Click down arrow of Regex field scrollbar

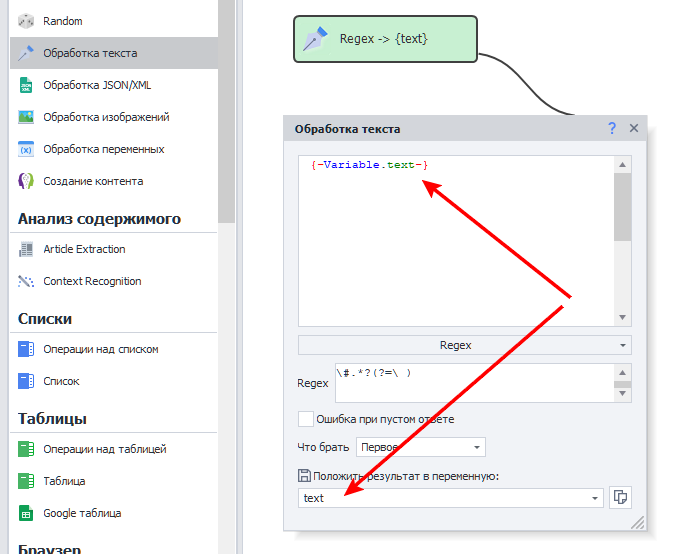[x=622, y=393]
